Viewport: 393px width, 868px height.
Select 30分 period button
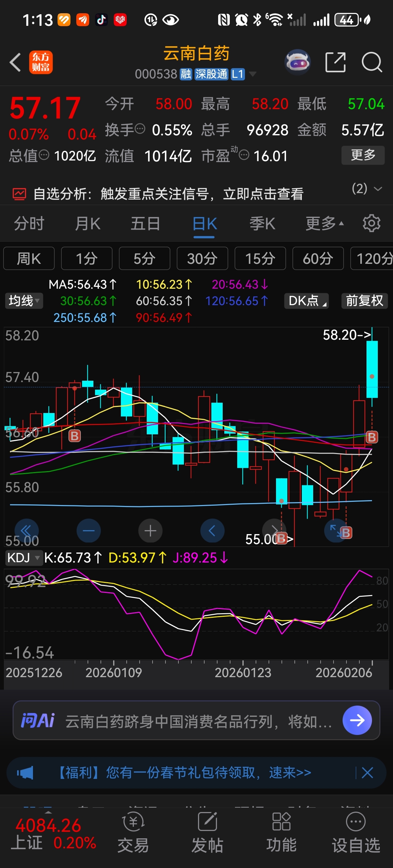click(x=202, y=258)
